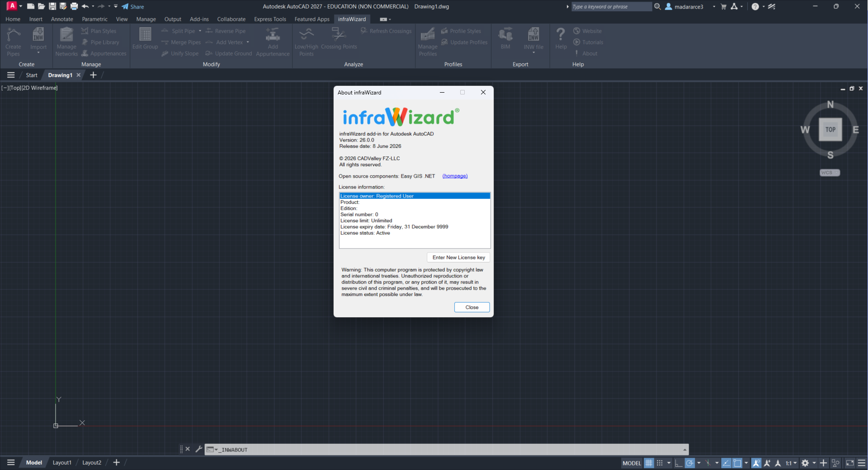Open the Import tool dropdown
The height and width of the screenshot is (470, 868).
[38, 53]
